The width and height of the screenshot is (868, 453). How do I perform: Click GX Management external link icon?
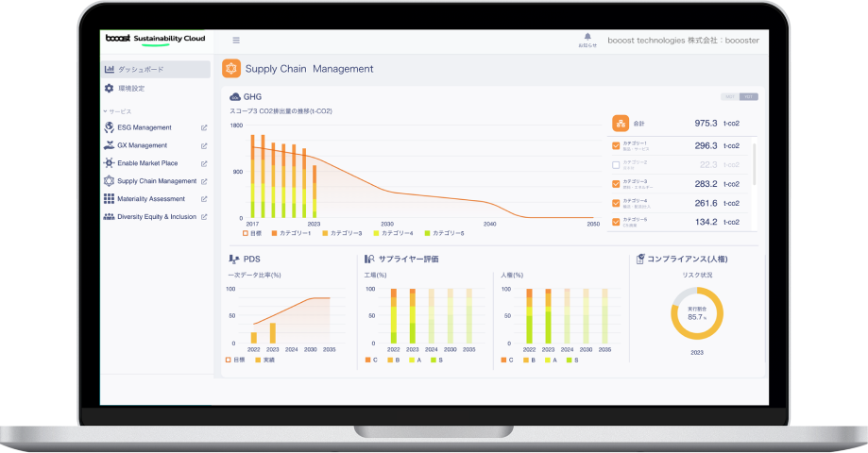204,146
